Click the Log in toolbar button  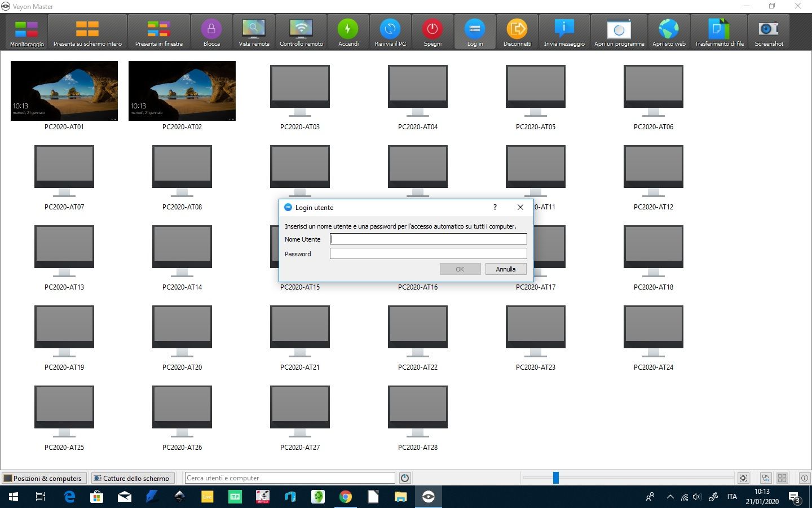coord(475,32)
